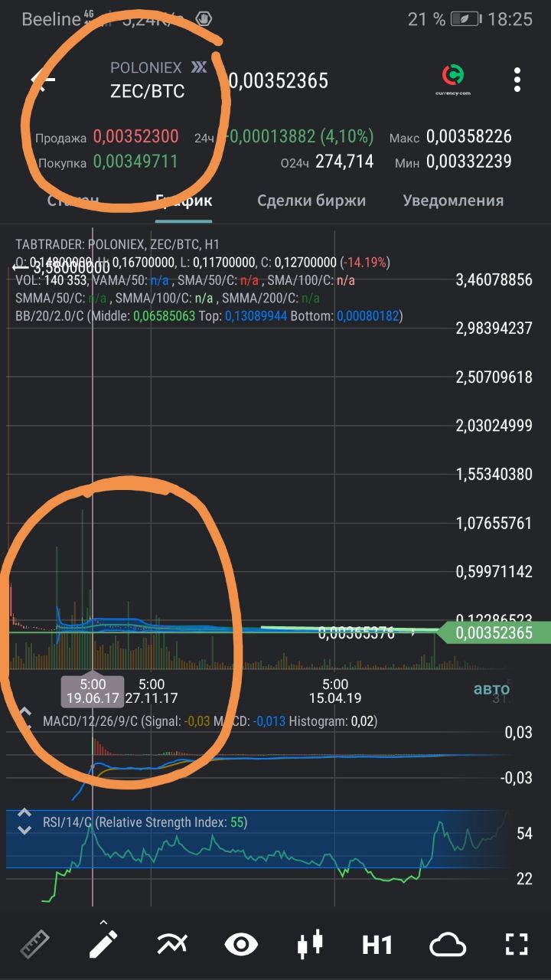551x980 pixels.
Task: Expand the MACD indicator panel
Action: coord(25,717)
